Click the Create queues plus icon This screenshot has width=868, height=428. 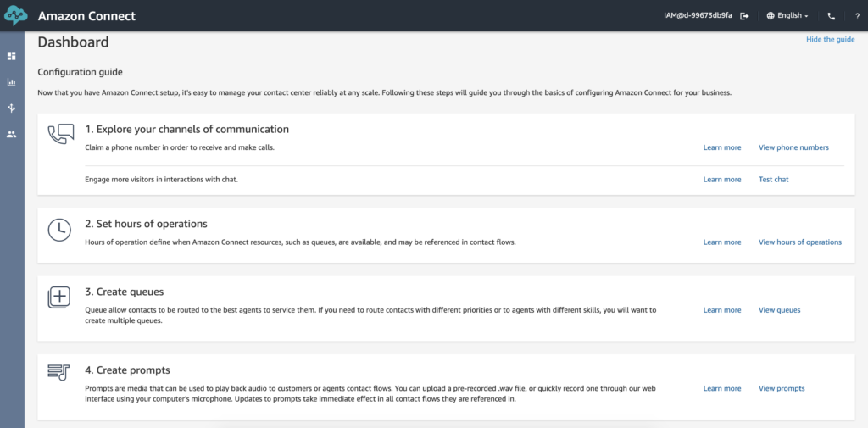coord(59,297)
